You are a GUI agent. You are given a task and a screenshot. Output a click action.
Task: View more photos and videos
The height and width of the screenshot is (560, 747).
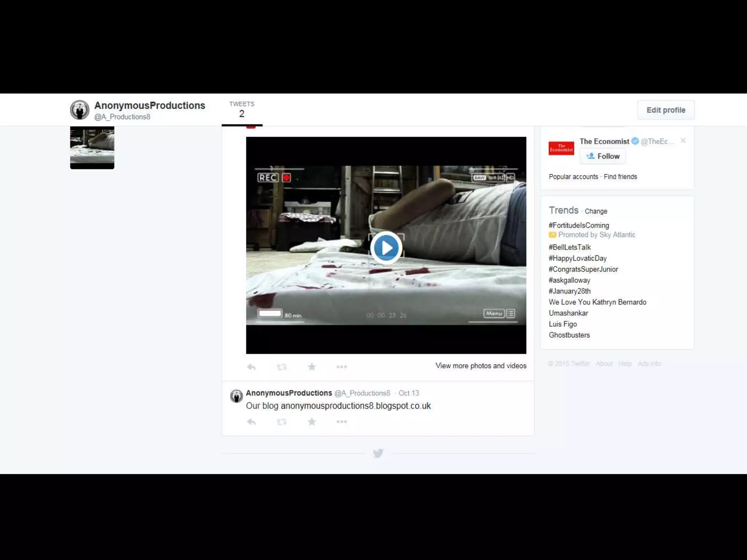click(x=481, y=366)
